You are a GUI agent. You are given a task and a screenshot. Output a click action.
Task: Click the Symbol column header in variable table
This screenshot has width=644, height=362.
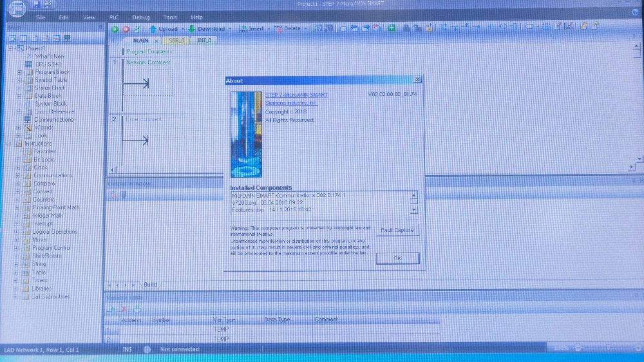pos(162,319)
